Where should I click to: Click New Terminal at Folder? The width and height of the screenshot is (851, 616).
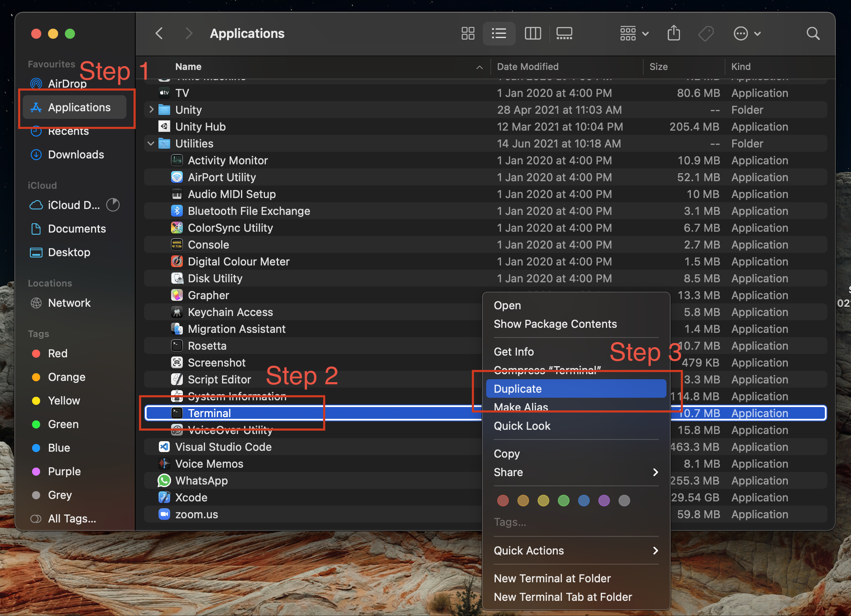click(552, 578)
